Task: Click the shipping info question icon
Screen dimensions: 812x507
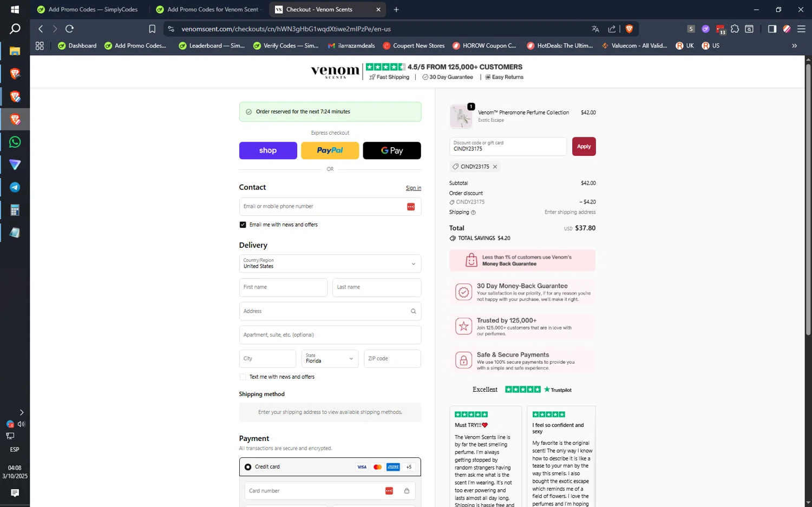Action: pyautogui.click(x=473, y=213)
